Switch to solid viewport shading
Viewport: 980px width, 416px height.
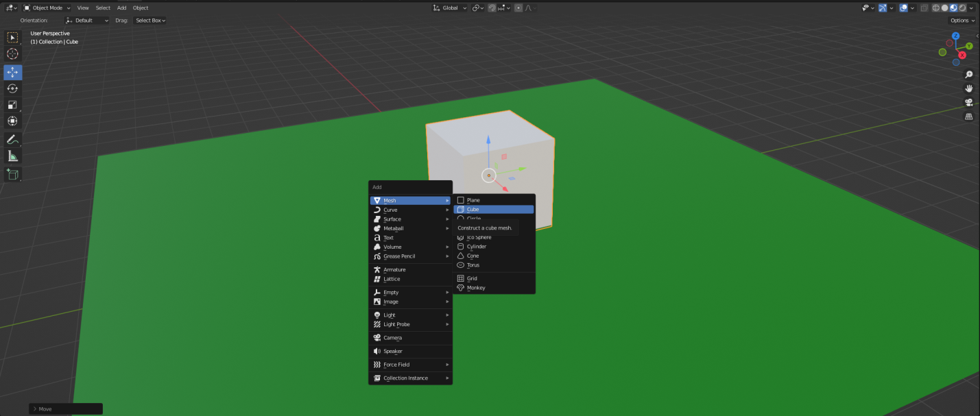coord(945,8)
